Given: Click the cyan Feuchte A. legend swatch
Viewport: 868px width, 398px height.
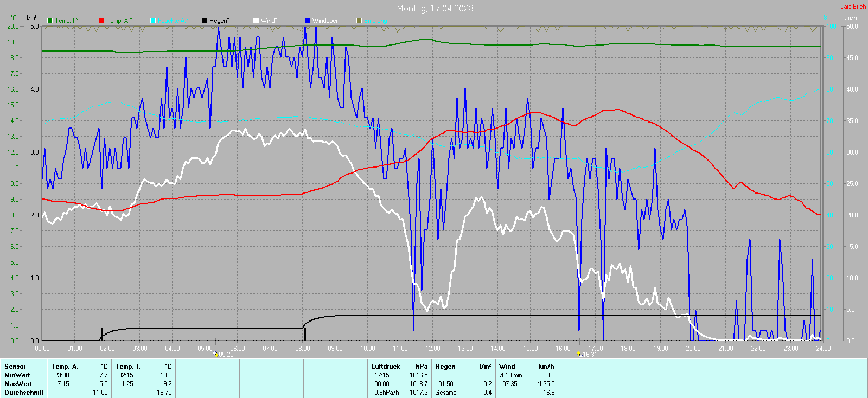Looking at the screenshot, I should pyautogui.click(x=153, y=21).
